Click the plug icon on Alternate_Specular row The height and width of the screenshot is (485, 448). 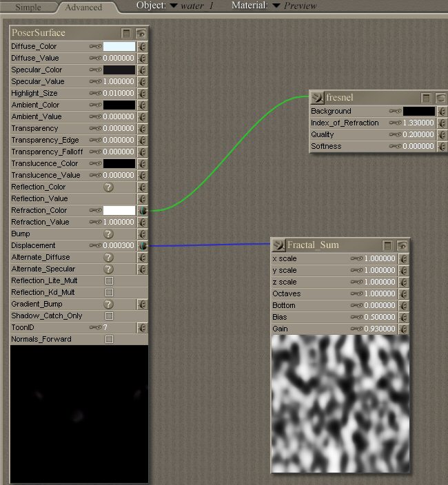pos(142,269)
